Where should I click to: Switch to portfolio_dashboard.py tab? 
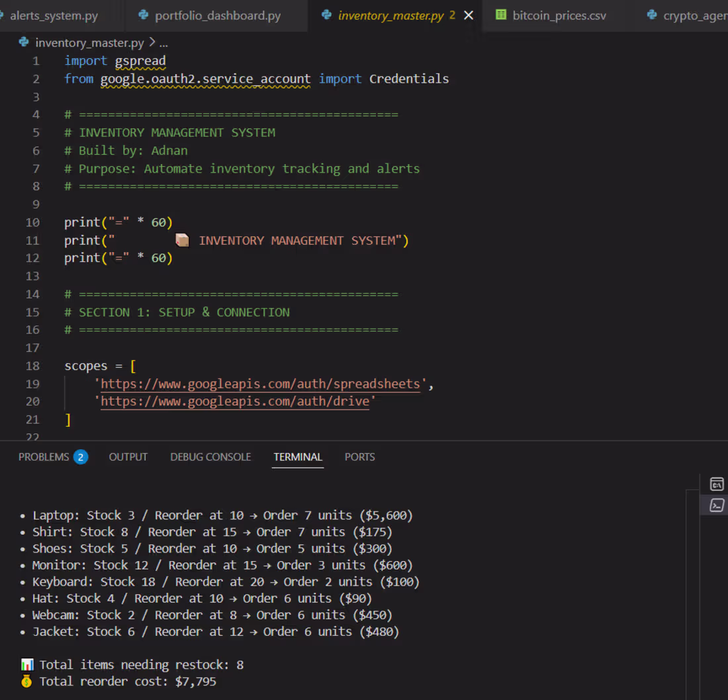pyautogui.click(x=217, y=16)
